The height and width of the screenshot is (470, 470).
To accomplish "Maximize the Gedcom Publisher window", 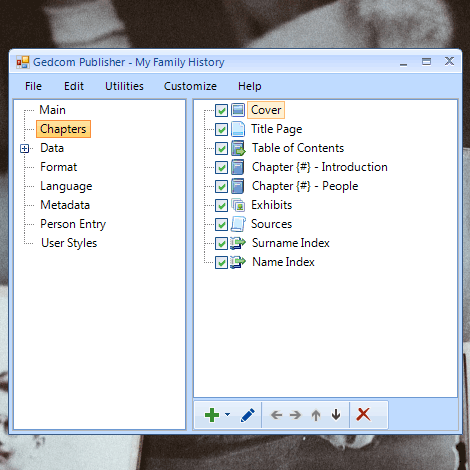I will pos(426,62).
